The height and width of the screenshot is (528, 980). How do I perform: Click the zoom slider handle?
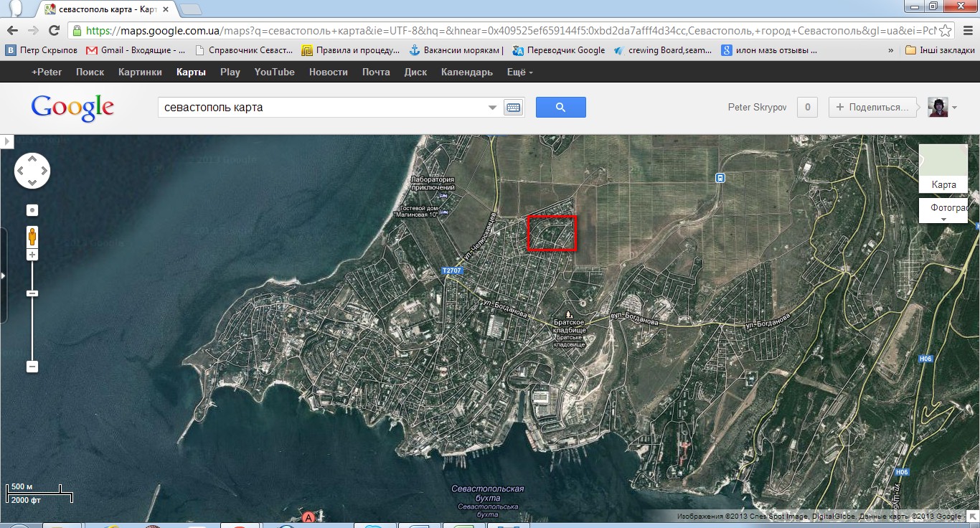tap(32, 293)
